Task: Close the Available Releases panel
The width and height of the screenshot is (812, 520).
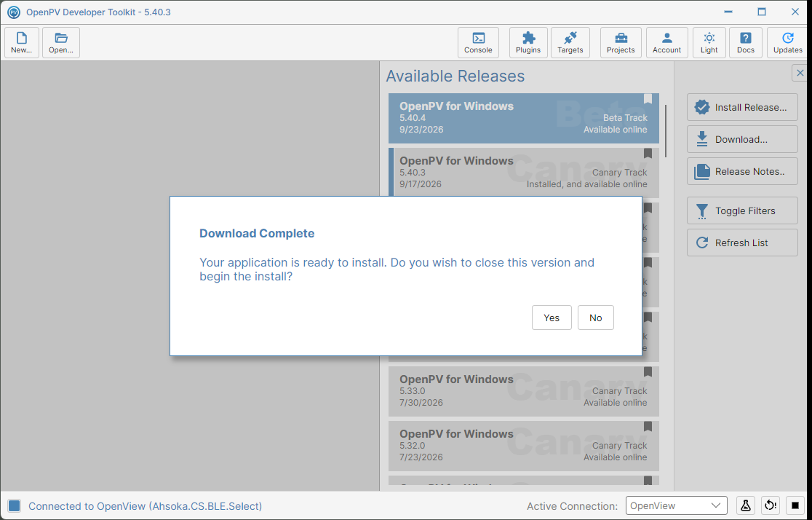Action: pyautogui.click(x=800, y=73)
